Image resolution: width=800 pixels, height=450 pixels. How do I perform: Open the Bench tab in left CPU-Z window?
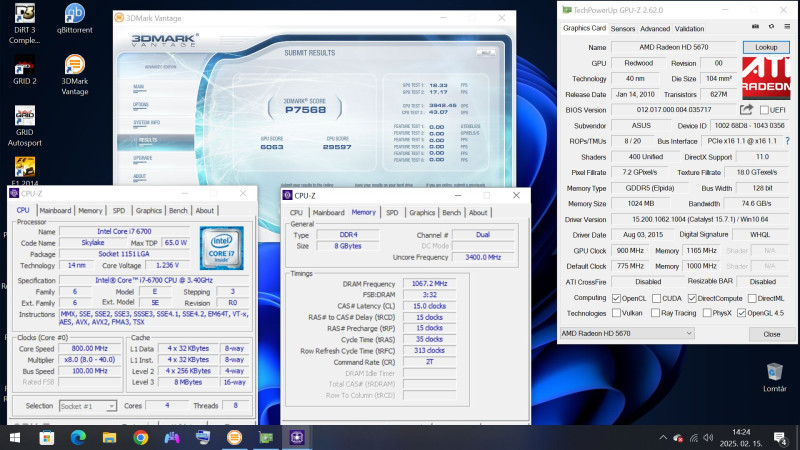click(178, 210)
